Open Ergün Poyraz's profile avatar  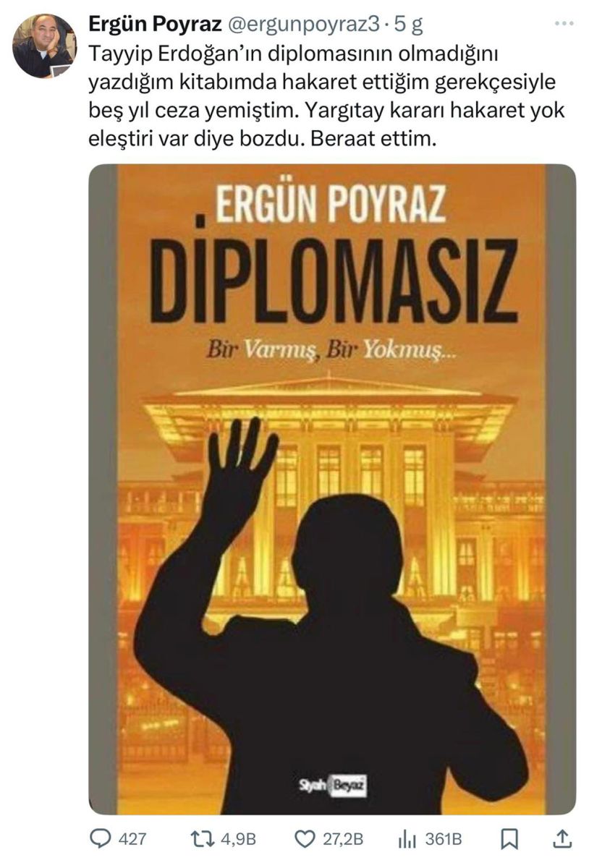click(44, 46)
